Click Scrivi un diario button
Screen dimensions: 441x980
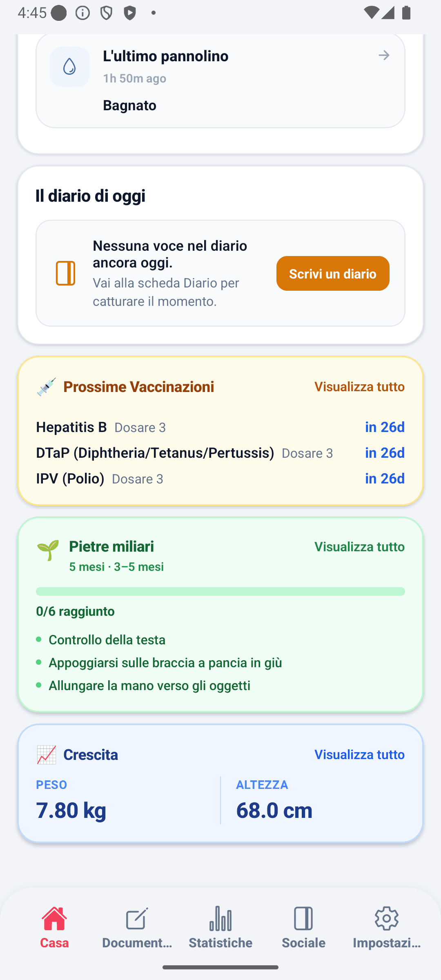pos(333,274)
